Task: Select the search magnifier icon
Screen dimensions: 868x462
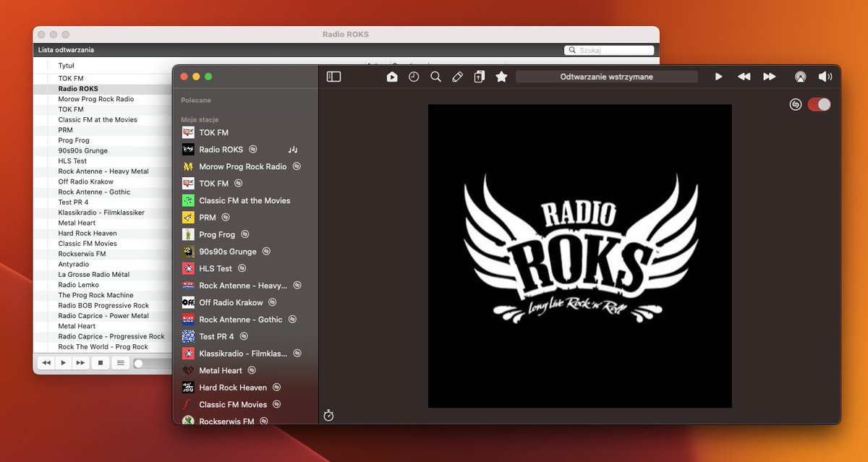Action: point(435,77)
